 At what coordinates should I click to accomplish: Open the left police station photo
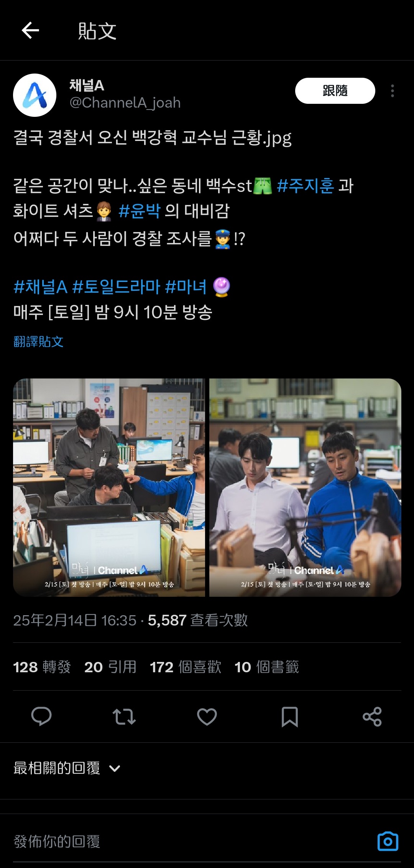point(109,488)
